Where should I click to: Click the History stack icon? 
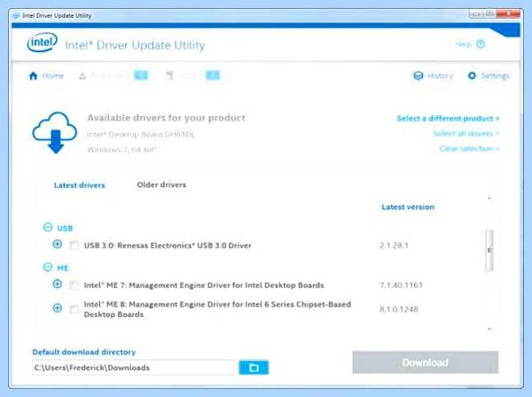pyautogui.click(x=419, y=75)
